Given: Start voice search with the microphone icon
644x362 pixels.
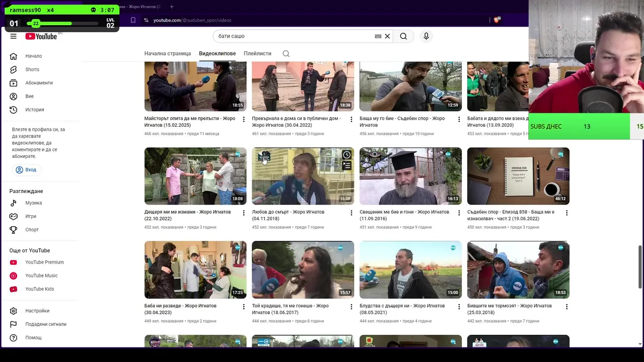Looking at the screenshot, I should click(x=426, y=36).
